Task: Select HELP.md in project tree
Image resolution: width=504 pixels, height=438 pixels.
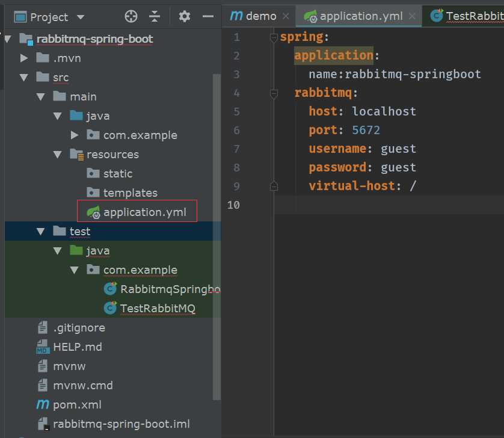Action: click(x=78, y=347)
